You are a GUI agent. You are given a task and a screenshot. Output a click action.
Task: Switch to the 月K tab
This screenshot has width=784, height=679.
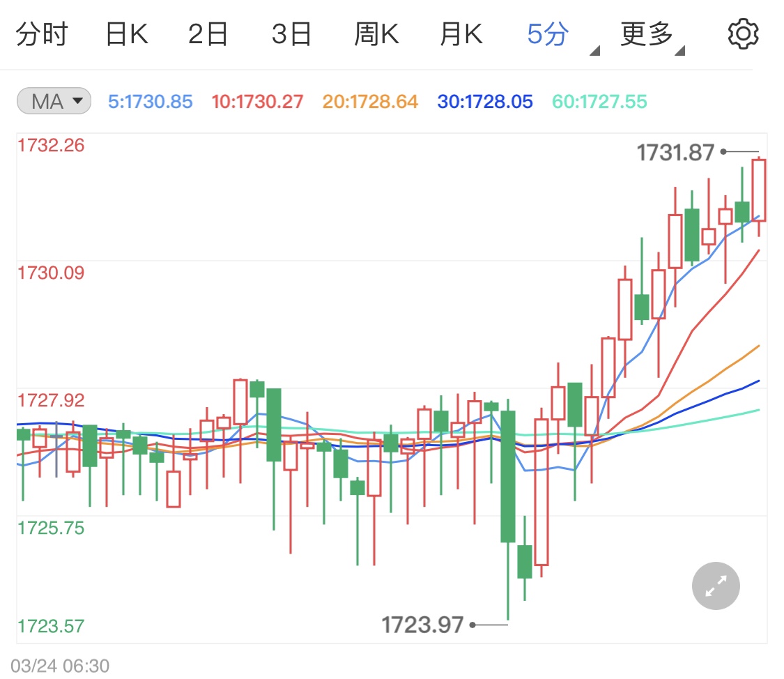[461, 34]
